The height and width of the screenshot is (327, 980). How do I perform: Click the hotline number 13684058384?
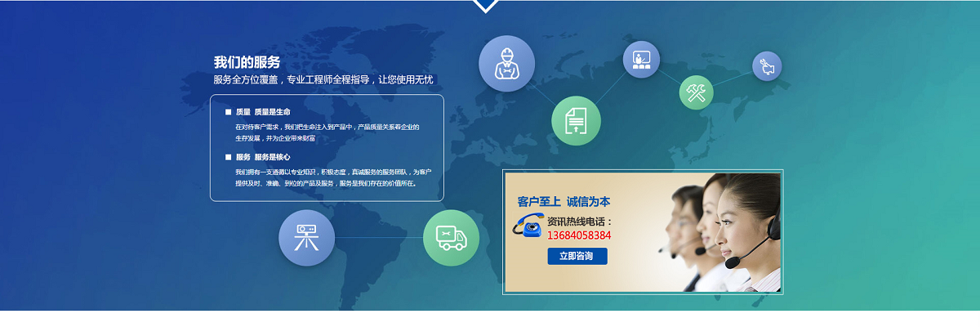pos(579,235)
